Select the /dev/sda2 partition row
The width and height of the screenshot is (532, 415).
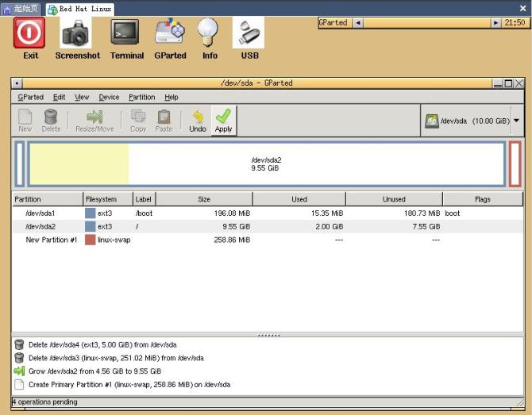point(268,226)
